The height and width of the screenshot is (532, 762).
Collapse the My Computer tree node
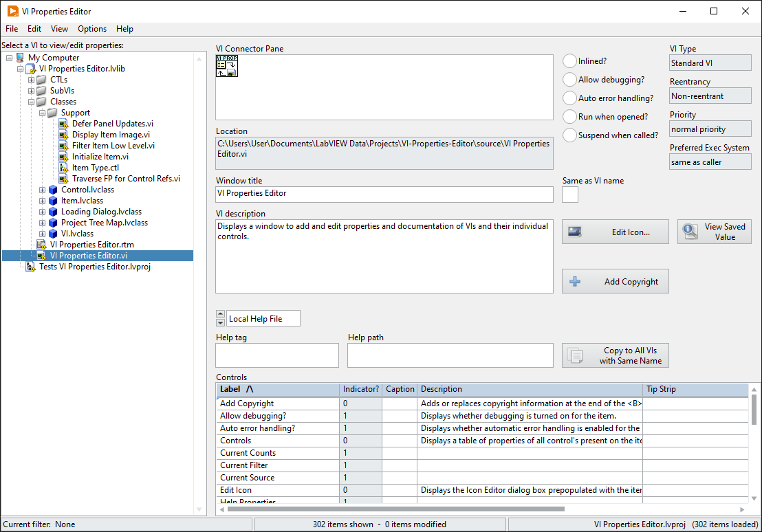click(9, 58)
